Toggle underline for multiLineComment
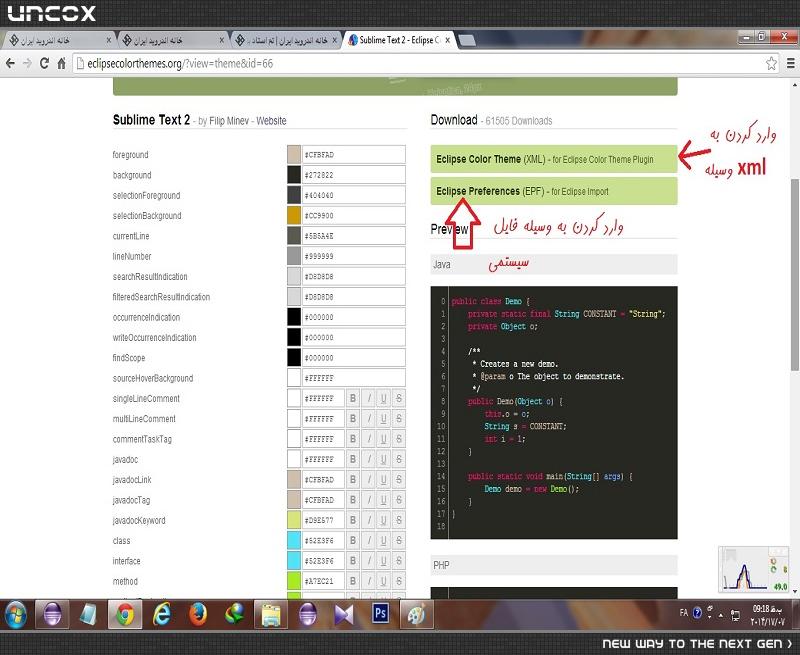Image resolution: width=800 pixels, height=655 pixels. click(383, 419)
